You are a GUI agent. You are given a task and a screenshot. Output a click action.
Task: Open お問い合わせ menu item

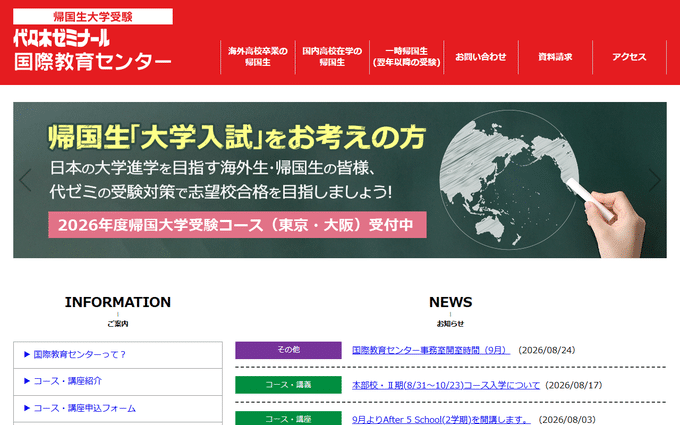pyautogui.click(x=481, y=57)
